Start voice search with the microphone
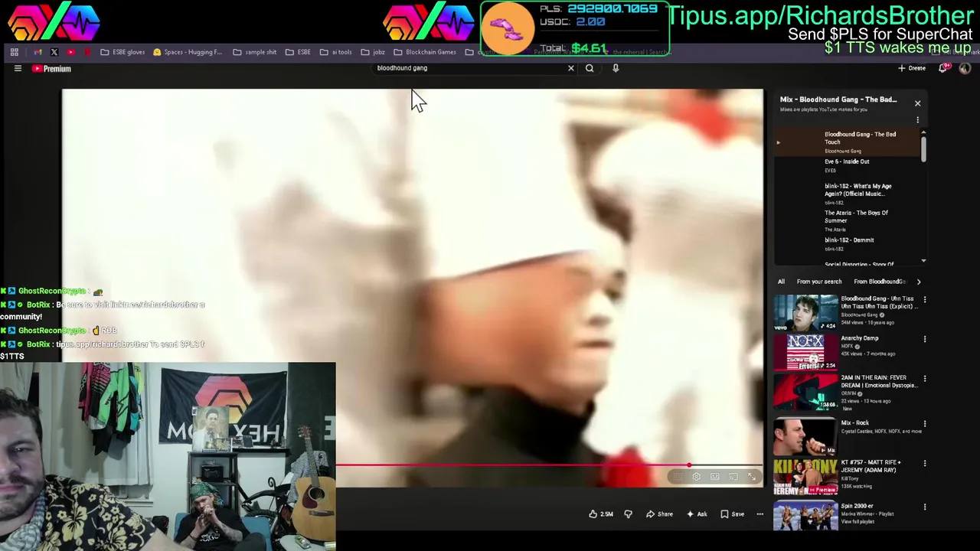Screen dimensions: 980x551 616,68
